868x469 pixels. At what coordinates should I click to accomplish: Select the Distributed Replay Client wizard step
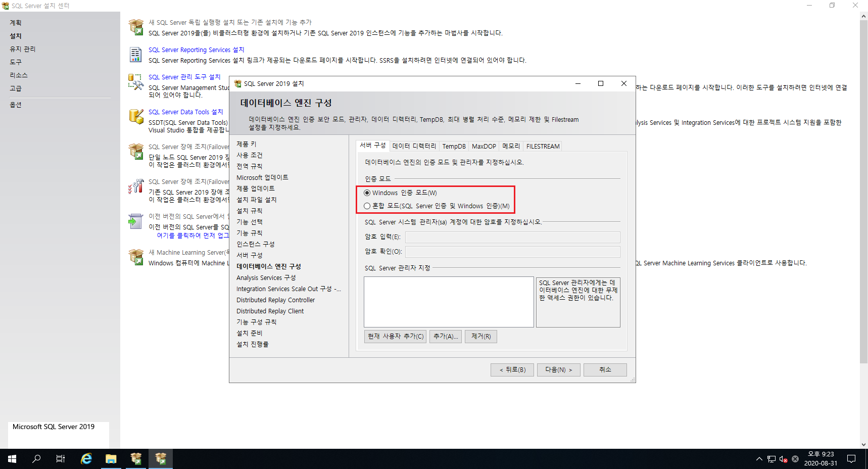coord(270,311)
